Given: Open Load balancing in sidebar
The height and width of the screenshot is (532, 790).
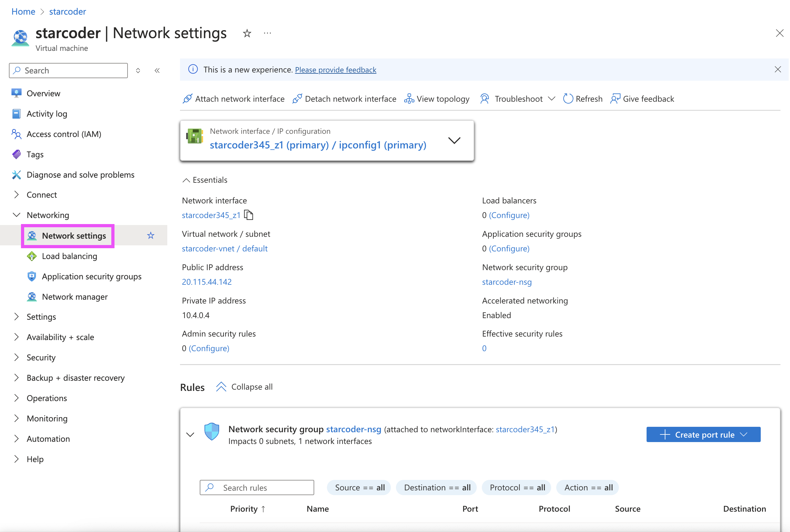Looking at the screenshot, I should pyautogui.click(x=69, y=256).
